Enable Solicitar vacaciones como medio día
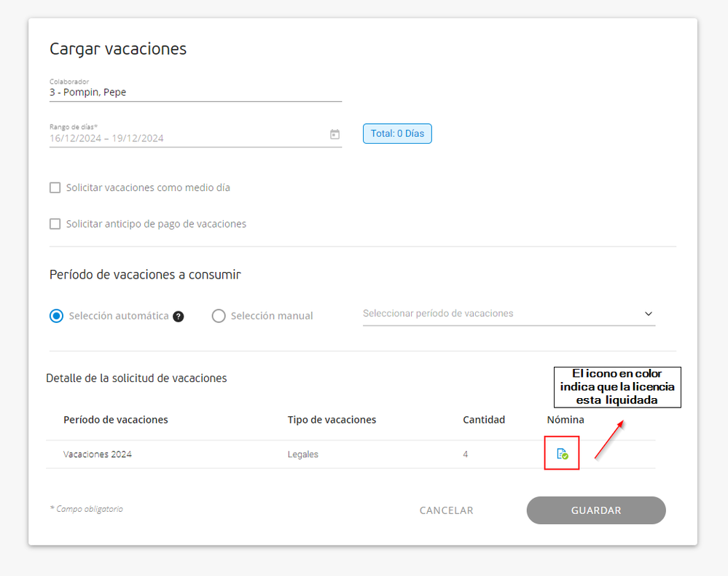Image resolution: width=728 pixels, height=576 pixels. click(x=55, y=187)
